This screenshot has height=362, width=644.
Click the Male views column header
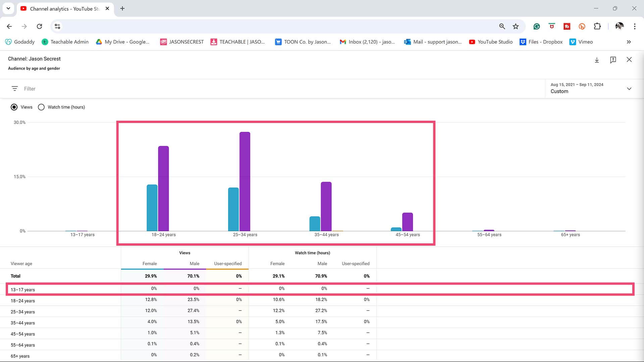tap(194, 264)
